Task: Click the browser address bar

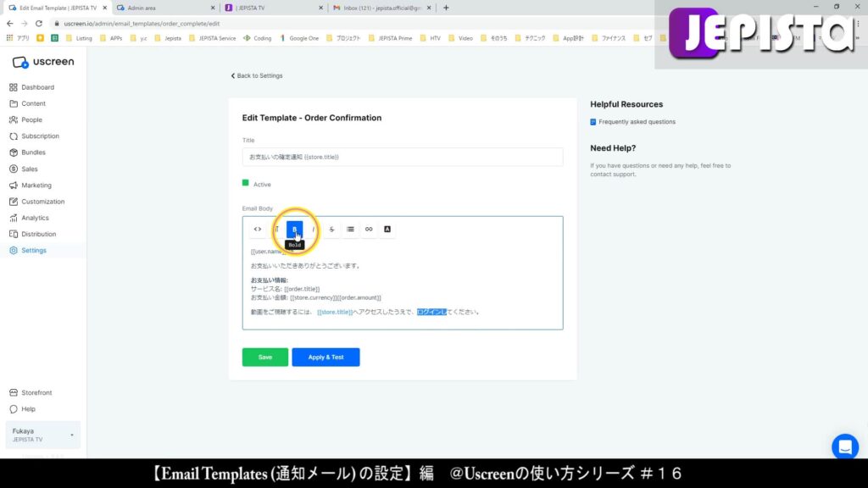Action: (354, 24)
